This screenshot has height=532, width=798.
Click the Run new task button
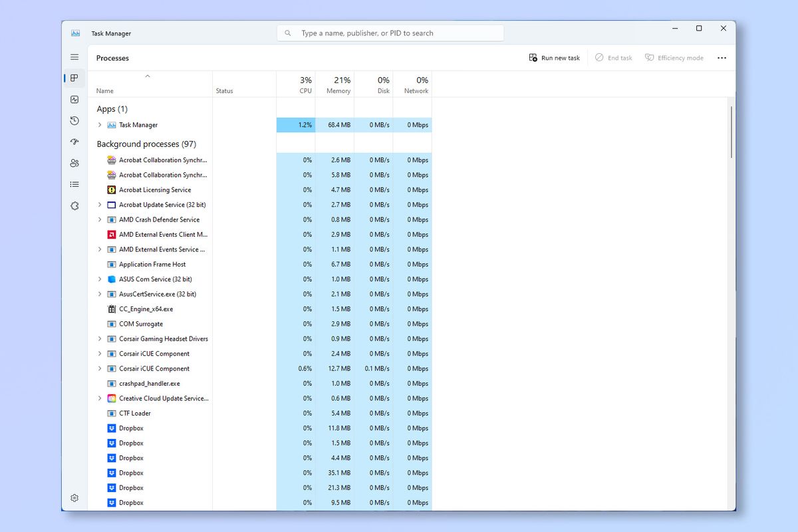(554, 58)
